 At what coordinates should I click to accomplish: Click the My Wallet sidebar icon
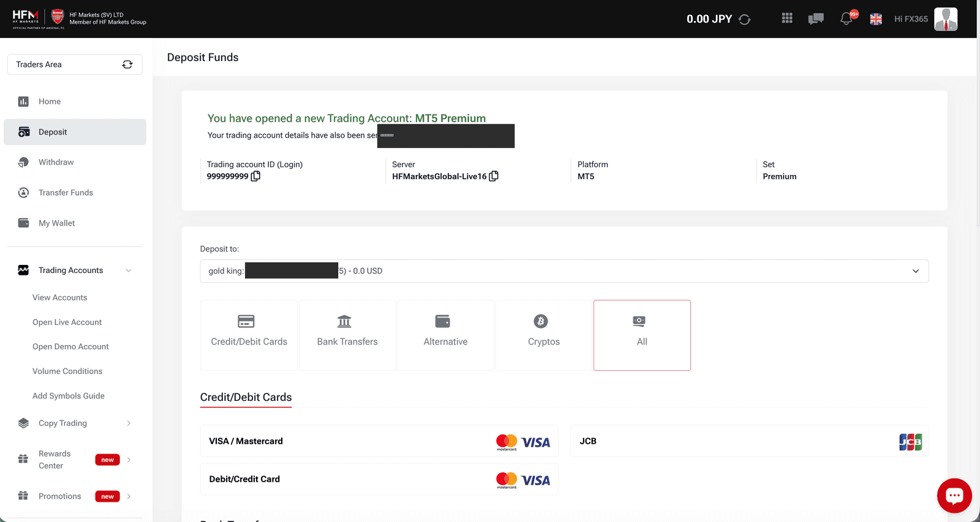click(23, 223)
